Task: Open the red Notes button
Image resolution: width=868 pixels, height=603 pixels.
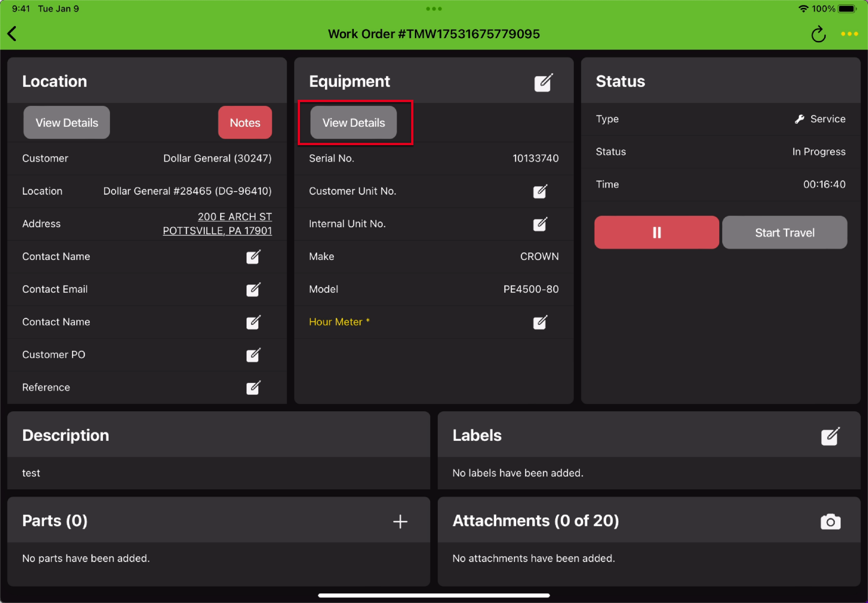Action: tap(244, 122)
